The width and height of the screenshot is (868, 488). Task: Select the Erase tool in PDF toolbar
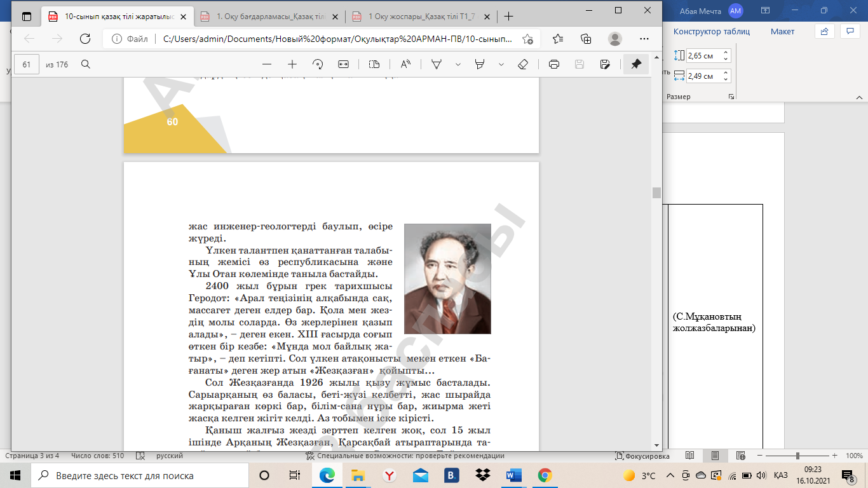523,64
